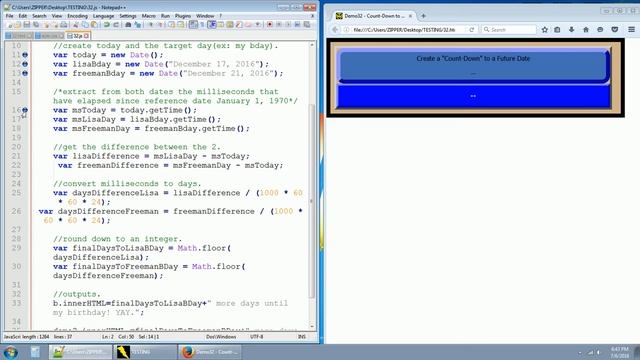Open a new Firefox tab with plus
Image resolution: width=640 pixels, height=360 pixels.
pyautogui.click(x=423, y=16)
